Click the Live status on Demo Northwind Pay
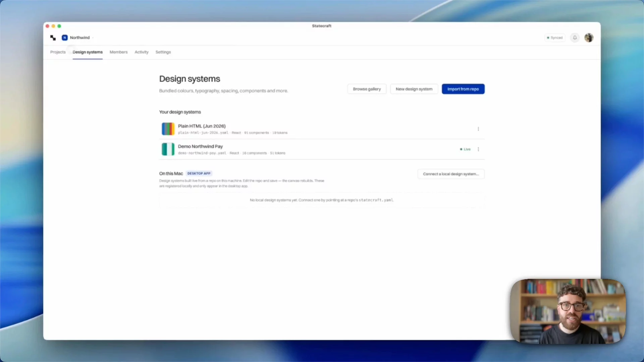Viewport: 644px width, 362px height. [x=465, y=149]
